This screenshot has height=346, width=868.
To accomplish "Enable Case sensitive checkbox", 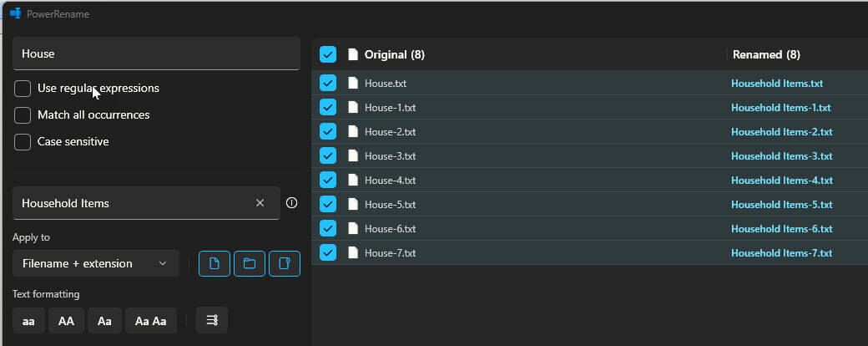I will coord(23,141).
